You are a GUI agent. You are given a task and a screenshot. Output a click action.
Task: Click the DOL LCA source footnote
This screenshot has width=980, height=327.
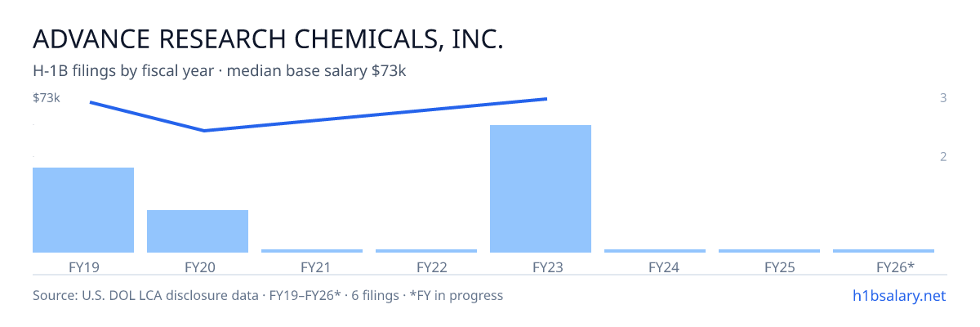point(268,295)
